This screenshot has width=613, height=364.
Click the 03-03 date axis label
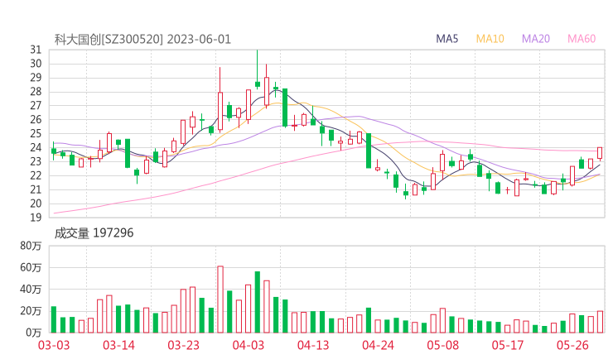click(54, 345)
